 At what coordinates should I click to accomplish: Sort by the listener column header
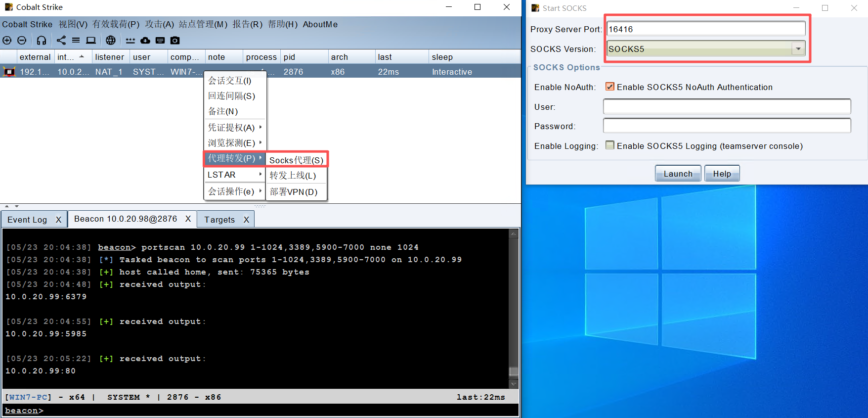pos(110,57)
